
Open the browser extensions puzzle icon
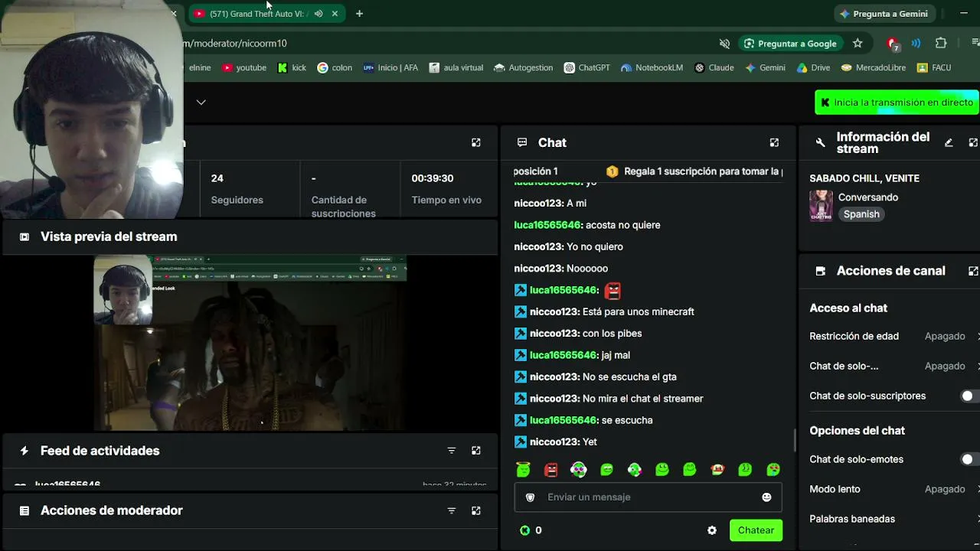941,44
